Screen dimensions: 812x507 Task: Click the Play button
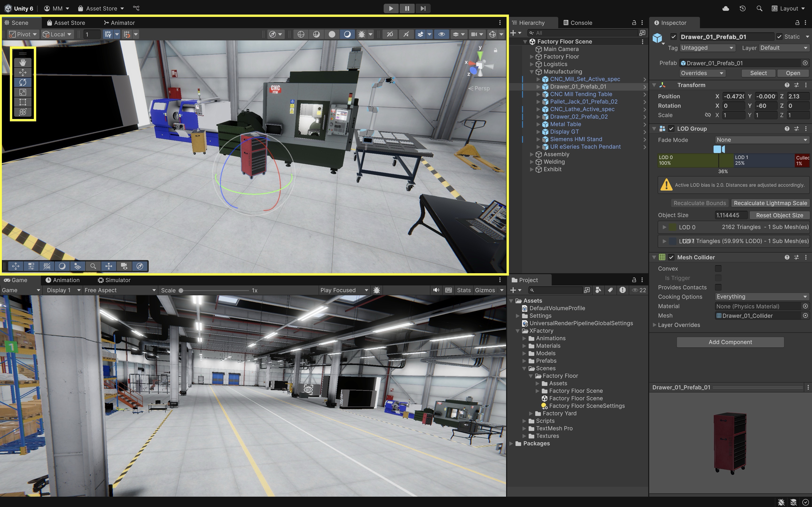[391, 8]
